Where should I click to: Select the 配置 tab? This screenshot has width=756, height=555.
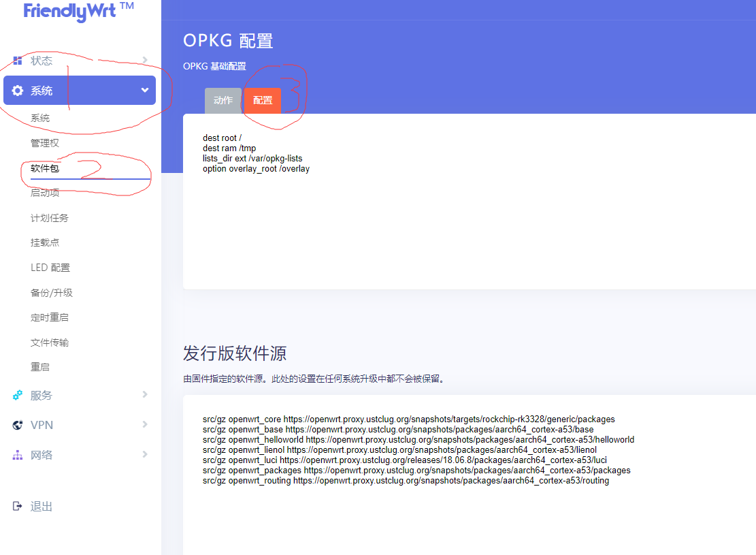262,100
